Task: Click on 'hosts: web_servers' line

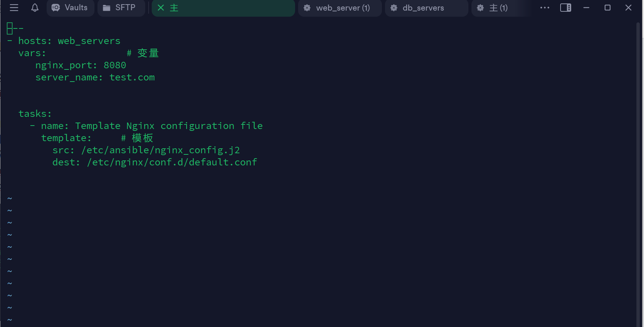Action: [x=69, y=41]
